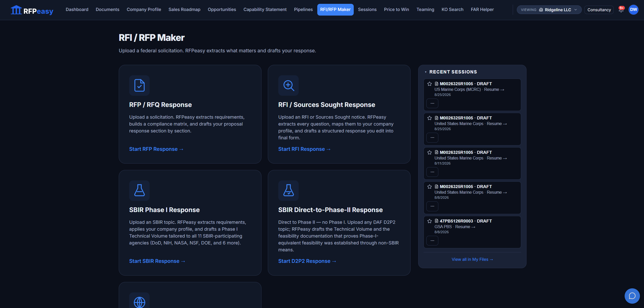The height and width of the screenshot is (308, 644).
Task: Click the building icon beside Ridgeline LLC
Action: click(x=541, y=10)
